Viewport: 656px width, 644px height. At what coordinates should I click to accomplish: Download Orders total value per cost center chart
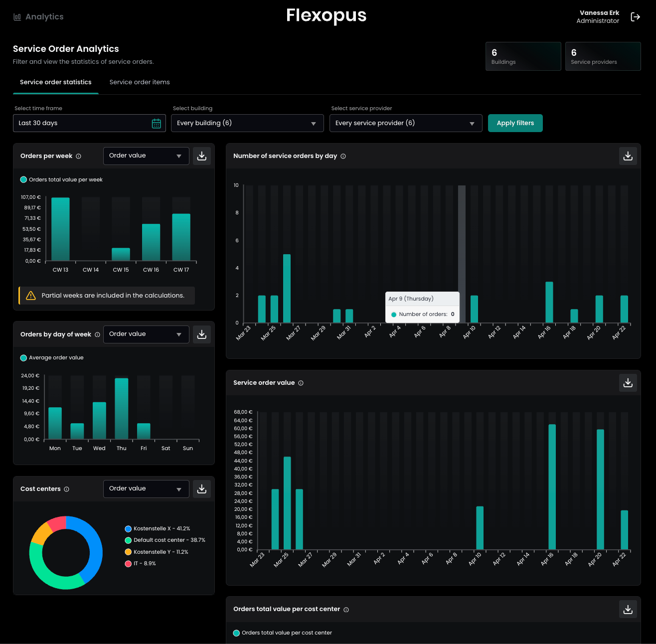[x=628, y=609]
